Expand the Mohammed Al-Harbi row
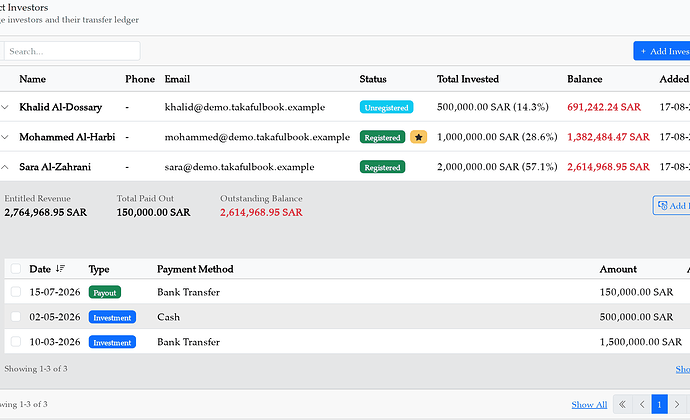This screenshot has width=690, height=420. pyautogui.click(x=5, y=137)
